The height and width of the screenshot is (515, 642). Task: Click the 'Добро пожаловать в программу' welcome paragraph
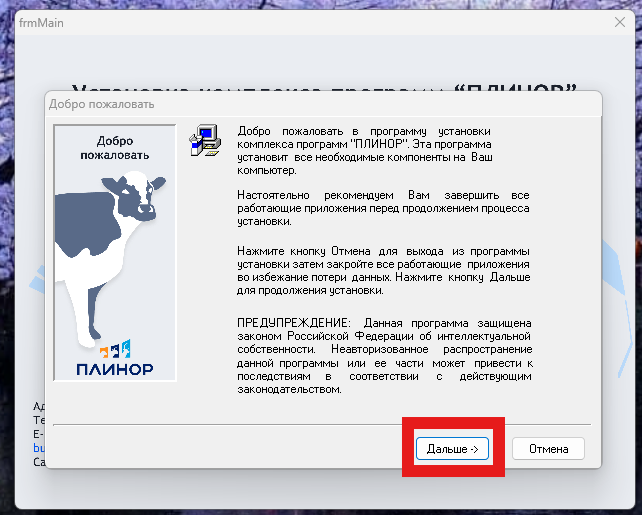pyautogui.click(x=364, y=151)
